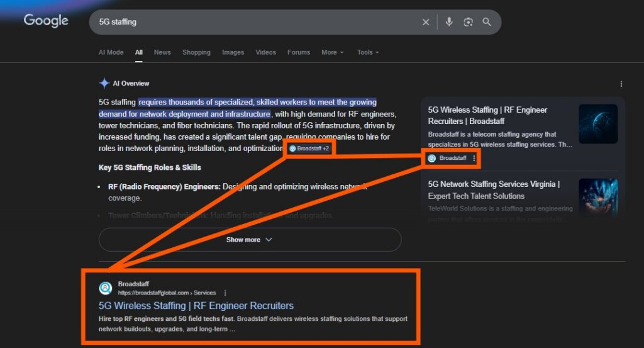Viewport: 644px width, 348px height.
Task: Open the AI Overview three-dot options menu
Action: pos(621,84)
